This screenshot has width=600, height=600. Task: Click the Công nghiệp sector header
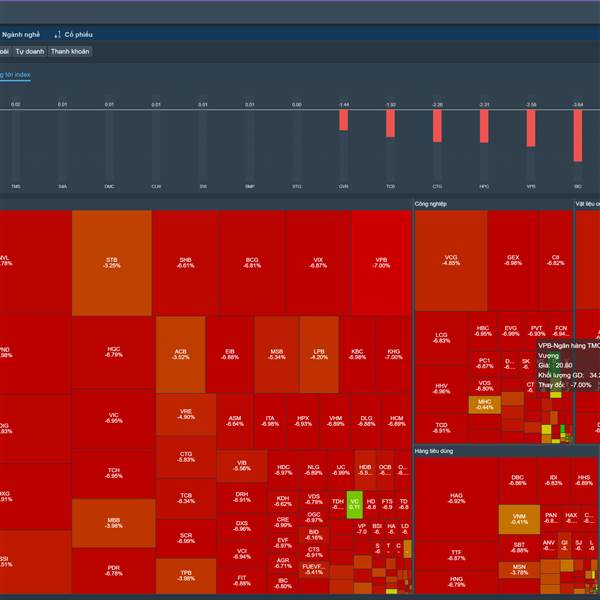[430, 204]
